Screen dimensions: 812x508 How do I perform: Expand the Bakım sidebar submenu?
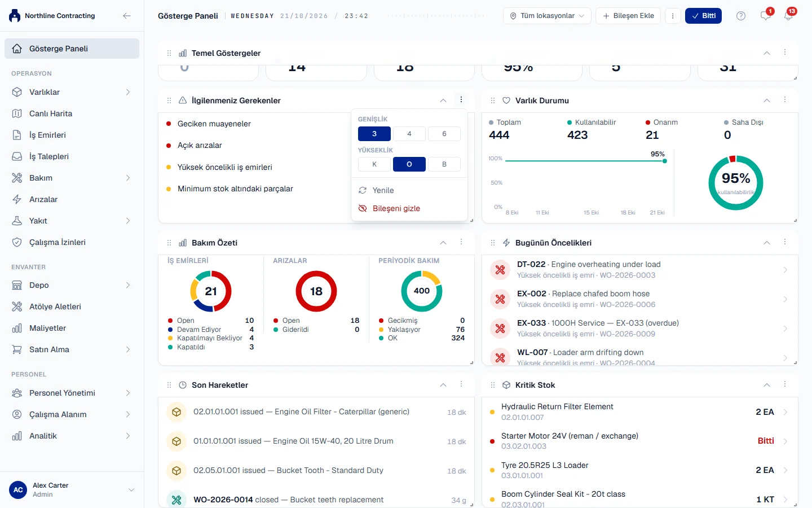click(x=128, y=178)
